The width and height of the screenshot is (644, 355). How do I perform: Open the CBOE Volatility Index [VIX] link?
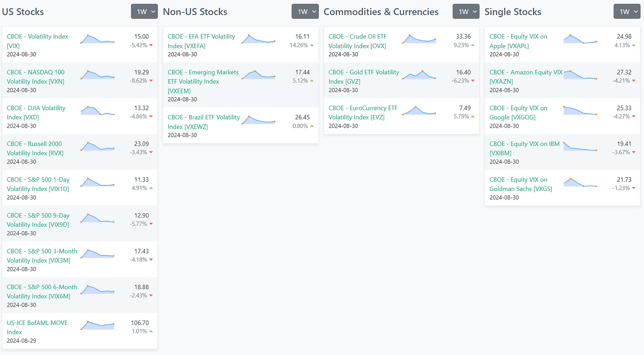coord(38,41)
